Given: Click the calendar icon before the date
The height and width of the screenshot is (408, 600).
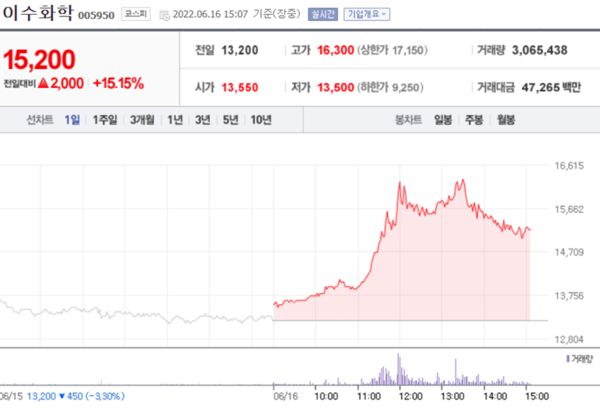Looking at the screenshot, I should 164,15.
